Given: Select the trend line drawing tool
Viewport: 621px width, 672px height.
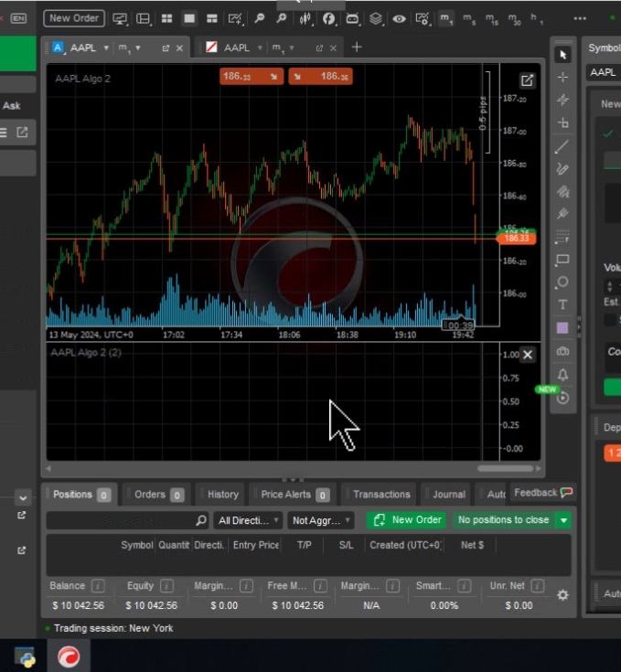Looking at the screenshot, I should (x=562, y=146).
